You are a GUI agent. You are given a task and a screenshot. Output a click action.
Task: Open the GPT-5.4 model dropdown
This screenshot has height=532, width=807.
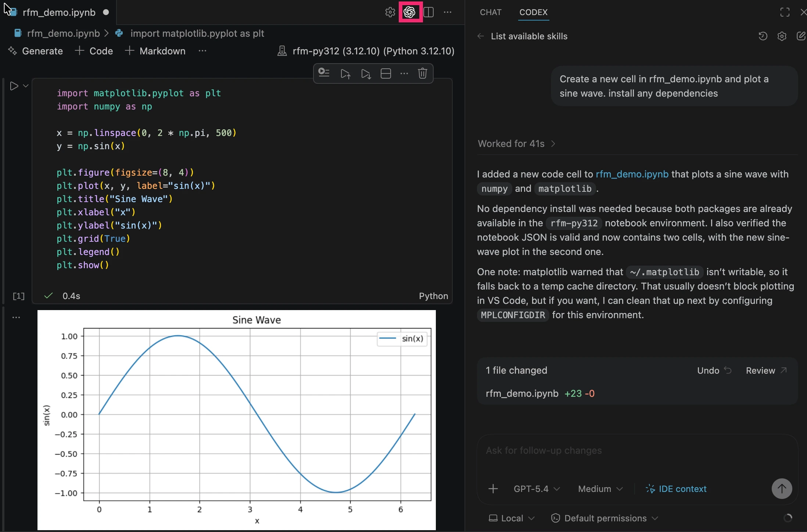pos(537,489)
